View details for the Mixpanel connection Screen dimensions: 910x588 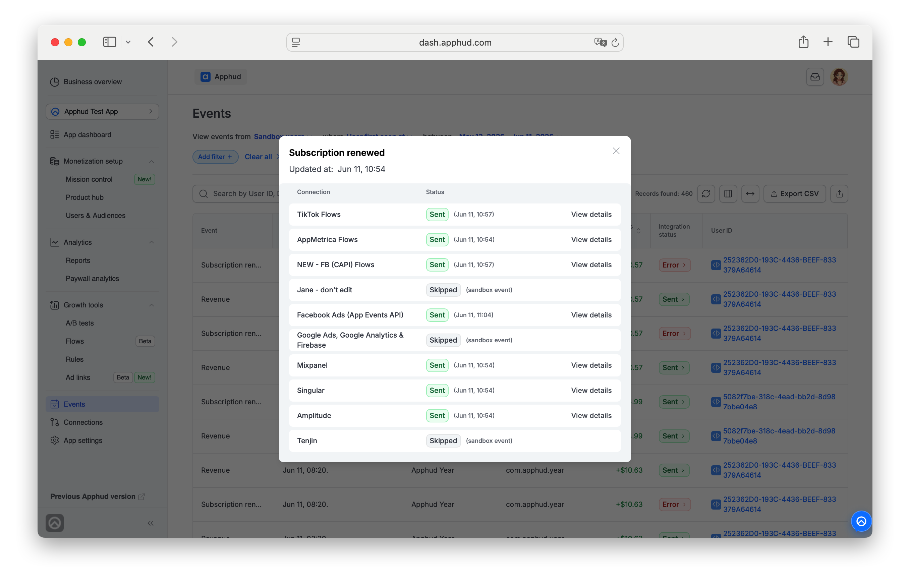tap(591, 365)
